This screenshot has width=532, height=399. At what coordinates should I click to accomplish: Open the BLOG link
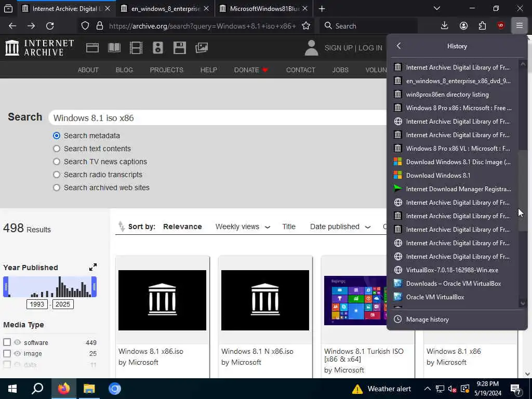tap(124, 70)
